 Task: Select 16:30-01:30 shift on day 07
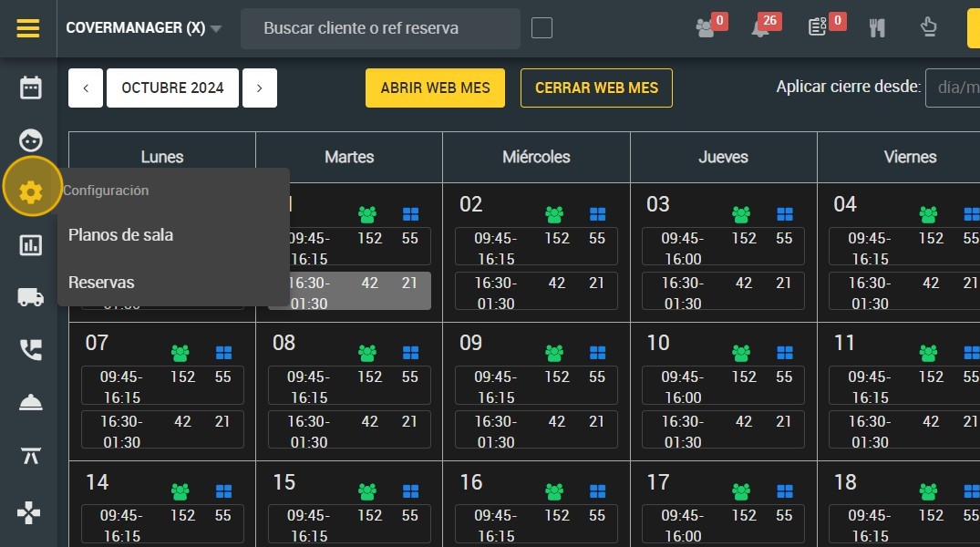tap(162, 430)
